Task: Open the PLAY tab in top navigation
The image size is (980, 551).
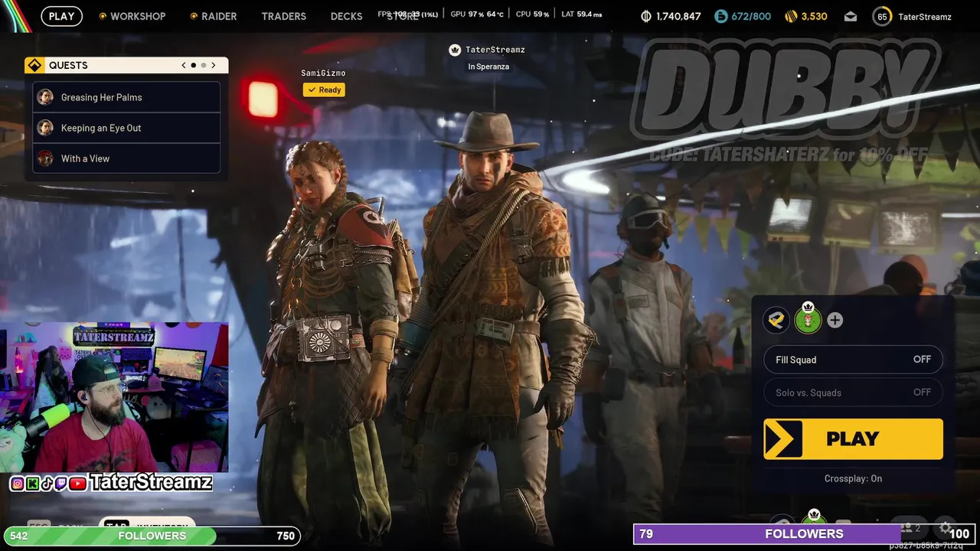Action: (61, 16)
